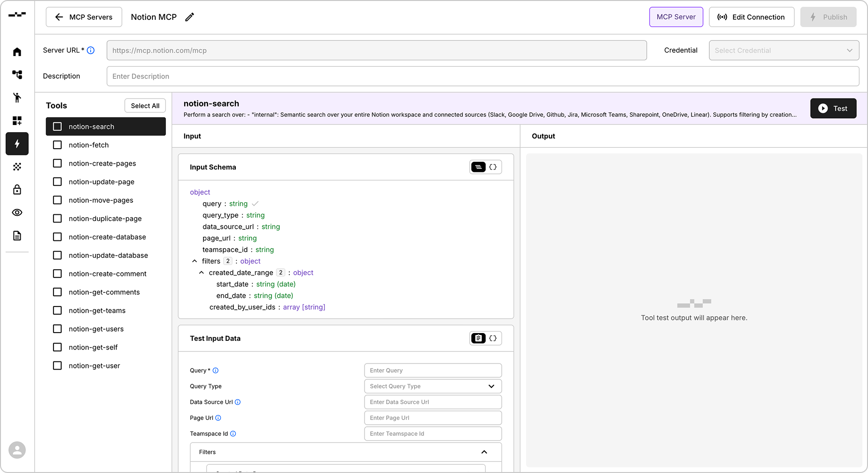Click the pencil icon beside Notion MCP
868x473 pixels.
(x=190, y=17)
